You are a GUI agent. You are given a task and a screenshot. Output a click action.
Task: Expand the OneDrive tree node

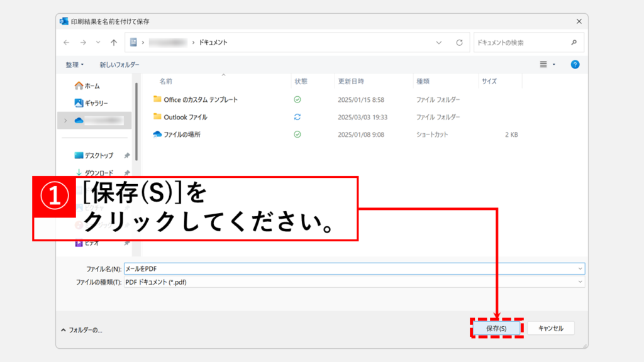pos(65,121)
